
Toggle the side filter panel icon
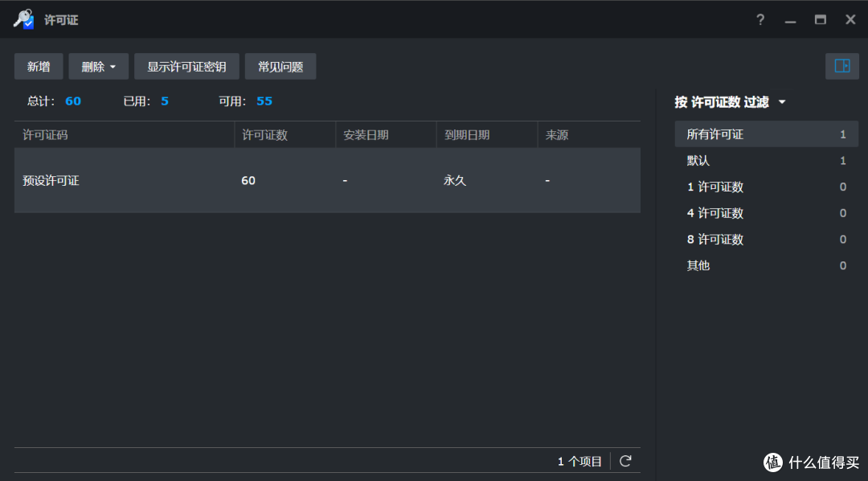[842, 66]
